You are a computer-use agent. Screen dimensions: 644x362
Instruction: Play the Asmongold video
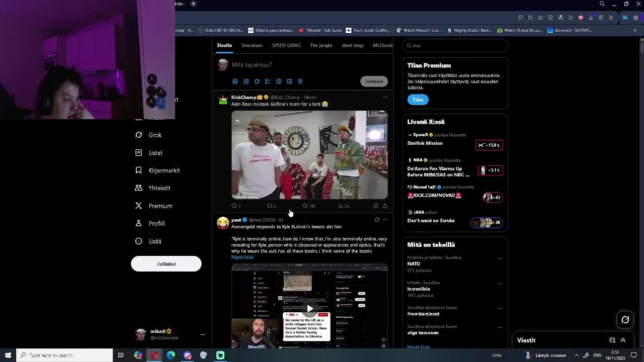pyautogui.click(x=310, y=308)
